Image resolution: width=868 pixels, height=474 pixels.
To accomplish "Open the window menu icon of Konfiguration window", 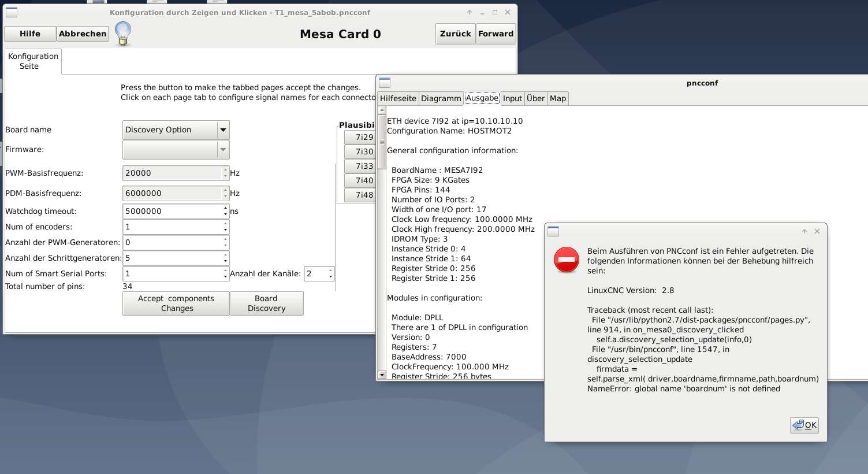I will pos(11,12).
